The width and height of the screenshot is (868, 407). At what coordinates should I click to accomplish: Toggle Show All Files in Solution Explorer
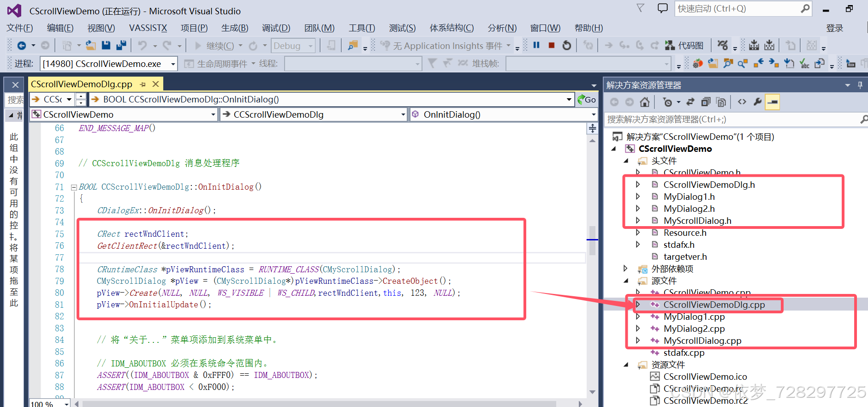[x=721, y=102]
